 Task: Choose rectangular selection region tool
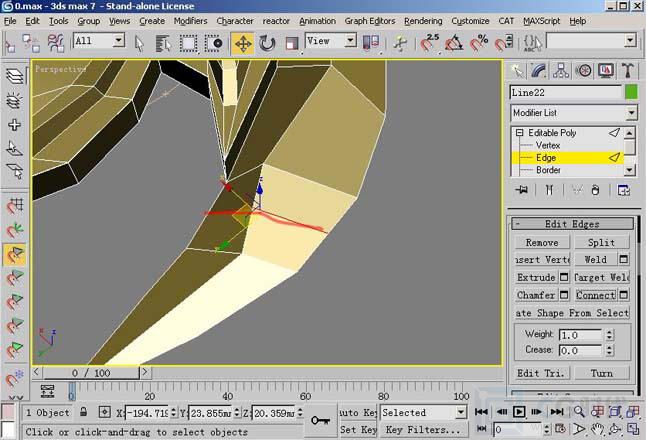(188, 43)
